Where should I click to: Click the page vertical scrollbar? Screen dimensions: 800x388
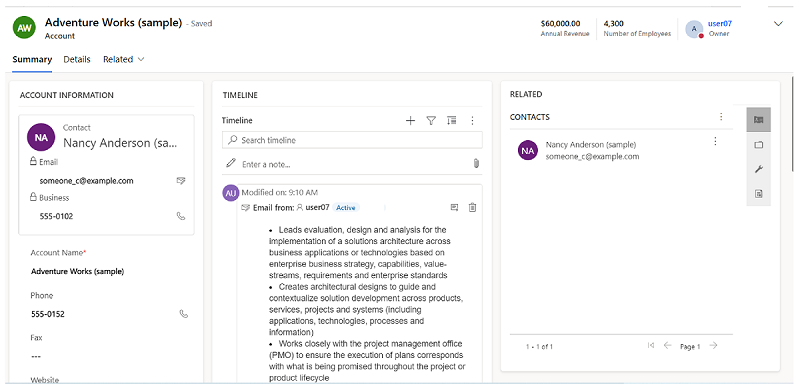tap(793, 124)
